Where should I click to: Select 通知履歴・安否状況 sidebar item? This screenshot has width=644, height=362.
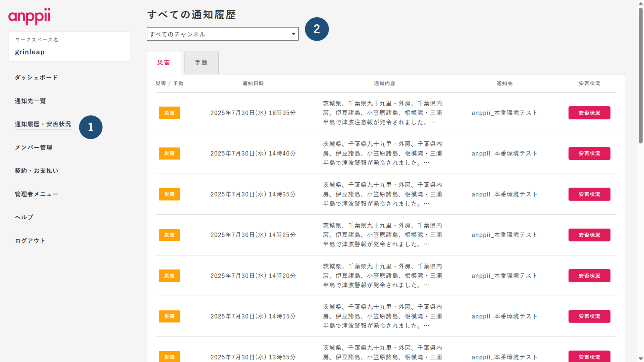pyautogui.click(x=43, y=124)
